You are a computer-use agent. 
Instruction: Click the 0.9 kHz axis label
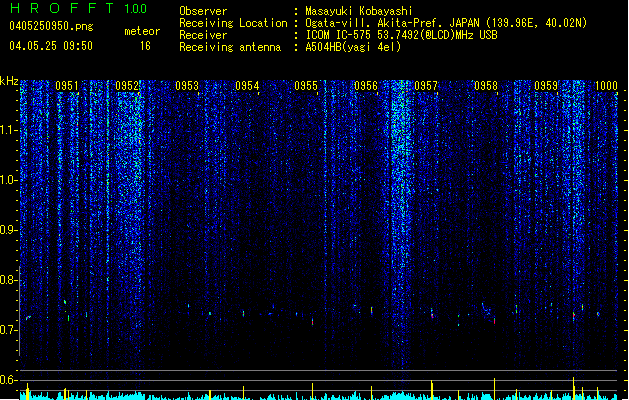coord(8,230)
